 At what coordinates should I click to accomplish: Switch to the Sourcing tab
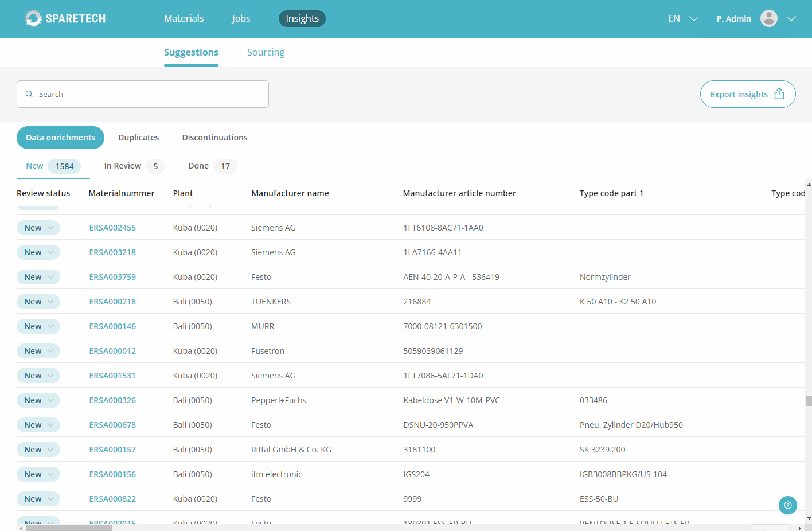coord(266,52)
